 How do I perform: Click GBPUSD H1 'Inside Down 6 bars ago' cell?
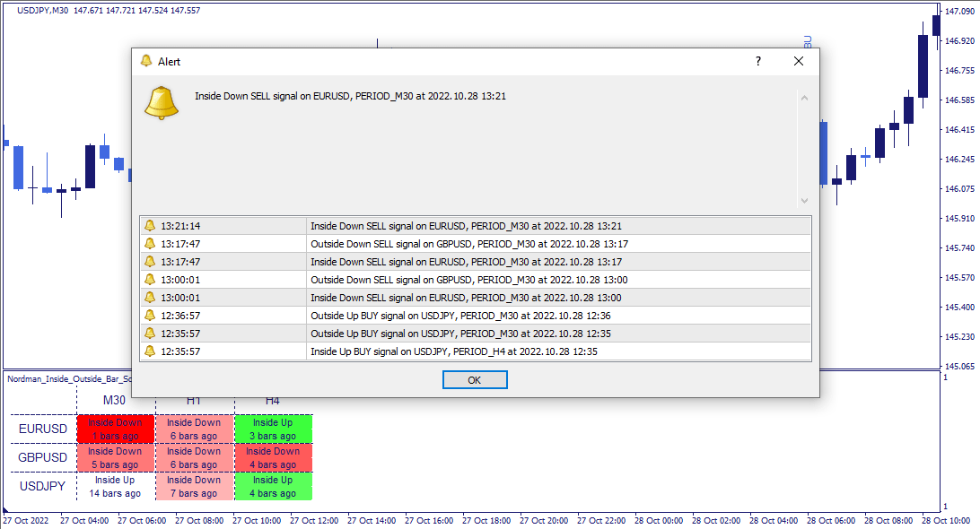click(194, 458)
